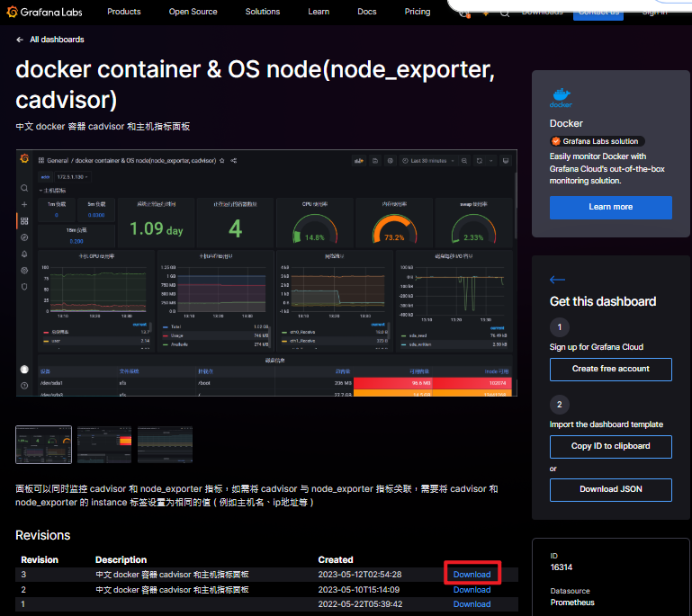Open the Products menu
This screenshot has width=692, height=616.
[x=123, y=12]
